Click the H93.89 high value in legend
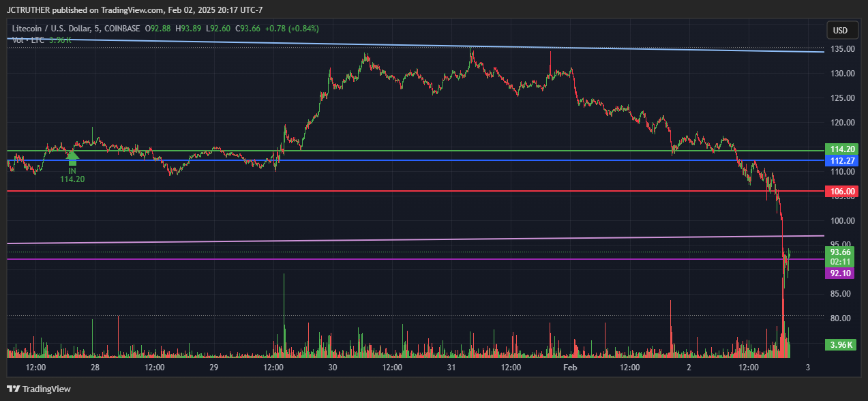The image size is (868, 401). pyautogui.click(x=189, y=29)
